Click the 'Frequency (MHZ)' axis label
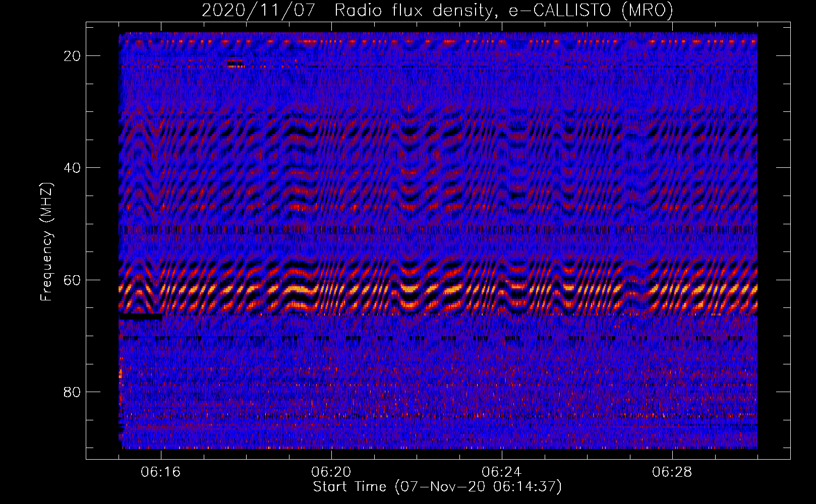The height and width of the screenshot is (504, 816). tap(46, 242)
